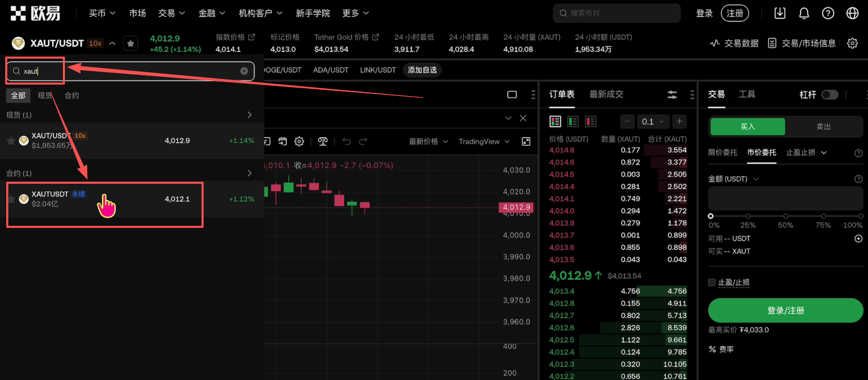
Task: Select the XAUTUSDT 永续 contract result
Action: [104, 199]
